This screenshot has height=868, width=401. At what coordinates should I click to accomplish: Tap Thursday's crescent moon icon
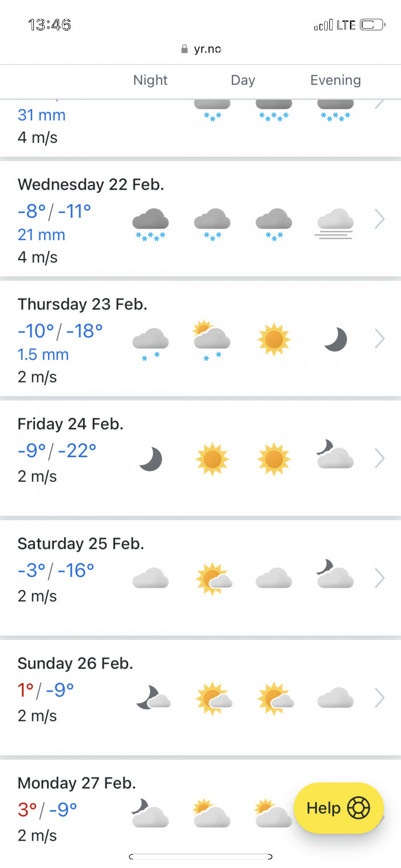click(336, 339)
